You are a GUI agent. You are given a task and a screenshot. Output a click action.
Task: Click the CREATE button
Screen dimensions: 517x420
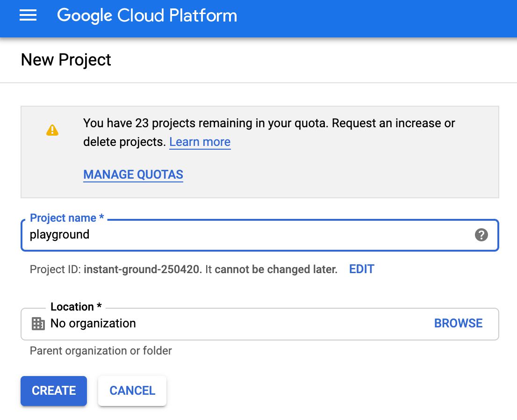pos(54,391)
